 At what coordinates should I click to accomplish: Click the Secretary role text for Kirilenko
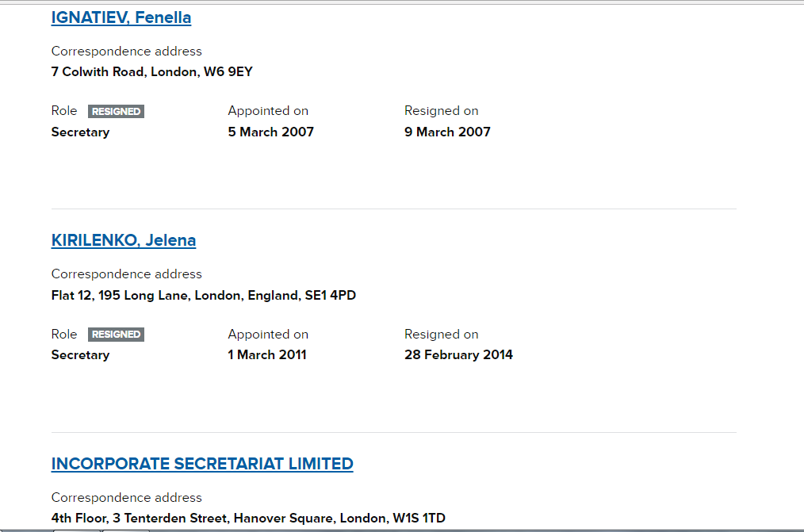[x=80, y=355]
